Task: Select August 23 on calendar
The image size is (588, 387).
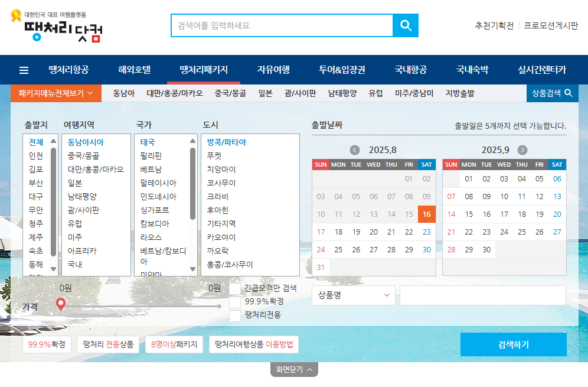Action: pos(427,232)
